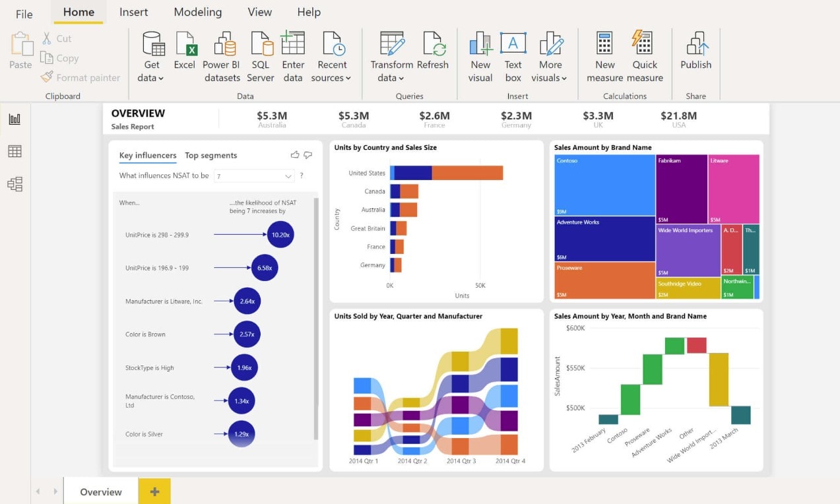
Task: Open the NSAT value dropdown showing 7
Action: pyautogui.click(x=254, y=176)
